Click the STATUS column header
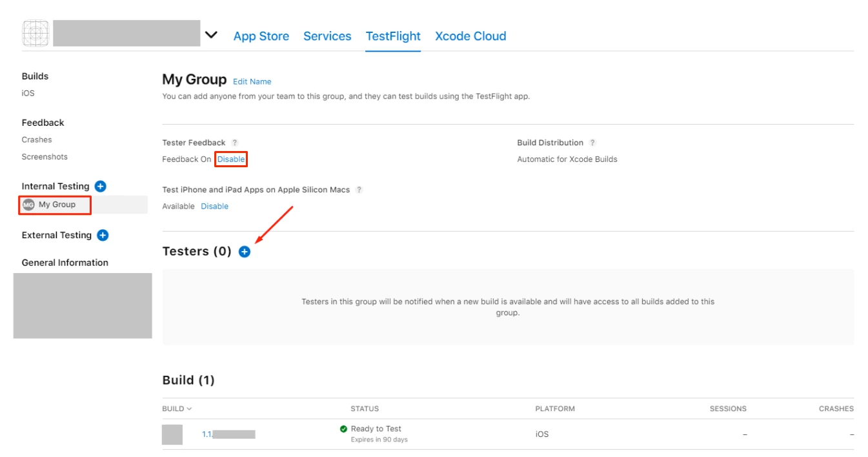The width and height of the screenshot is (868, 457). point(365,409)
